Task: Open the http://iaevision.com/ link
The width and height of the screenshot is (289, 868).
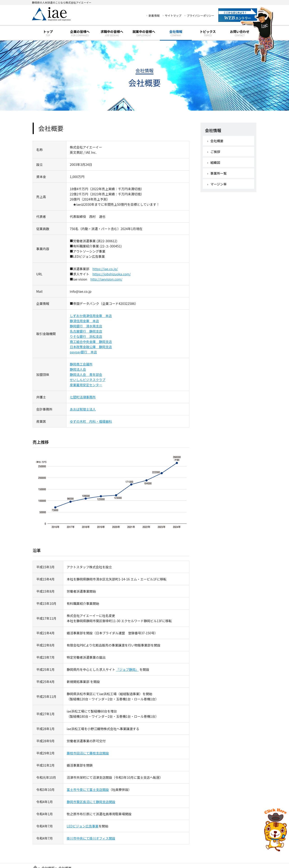Action: pyautogui.click(x=106, y=279)
